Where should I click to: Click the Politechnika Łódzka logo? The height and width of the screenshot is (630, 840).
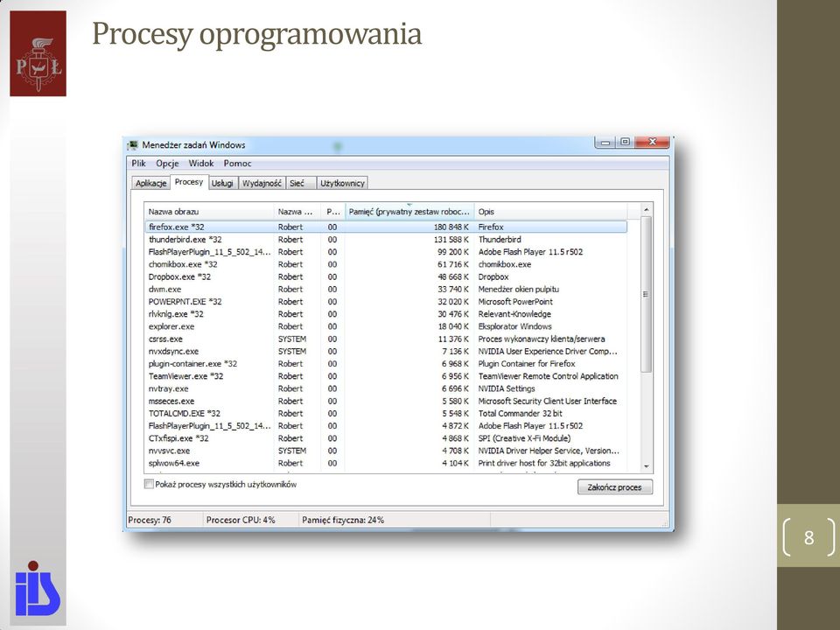coord(38,53)
